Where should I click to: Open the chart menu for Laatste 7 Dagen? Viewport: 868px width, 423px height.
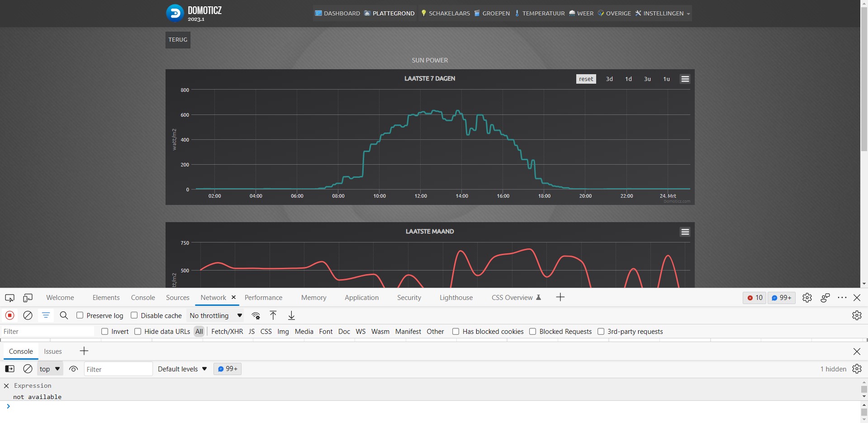pos(685,79)
